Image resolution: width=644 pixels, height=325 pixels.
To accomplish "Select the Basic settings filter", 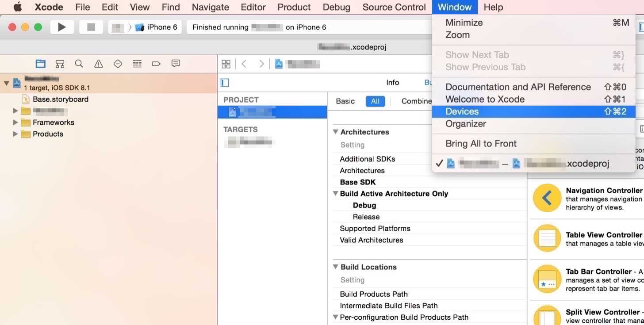I will (345, 101).
